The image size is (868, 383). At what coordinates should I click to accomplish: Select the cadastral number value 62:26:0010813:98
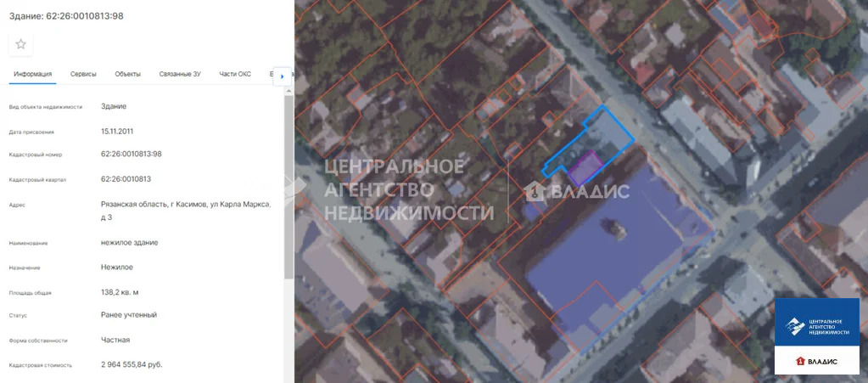point(132,154)
